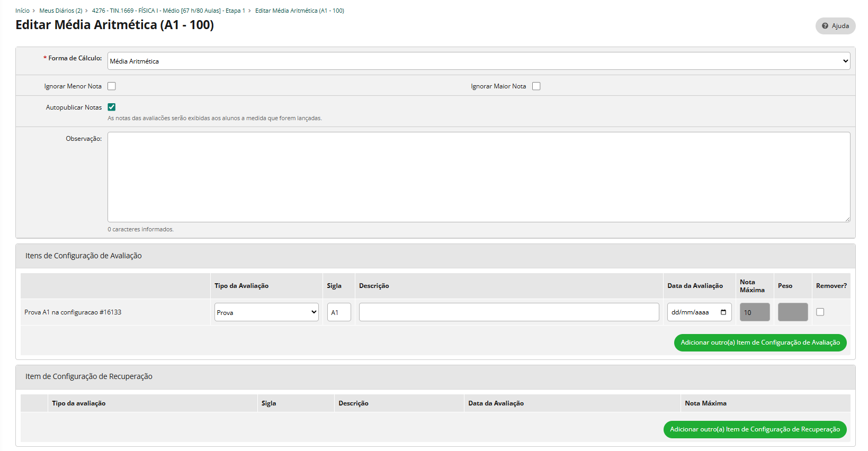Click the Ajuda help button
The image size is (868, 451).
click(835, 26)
